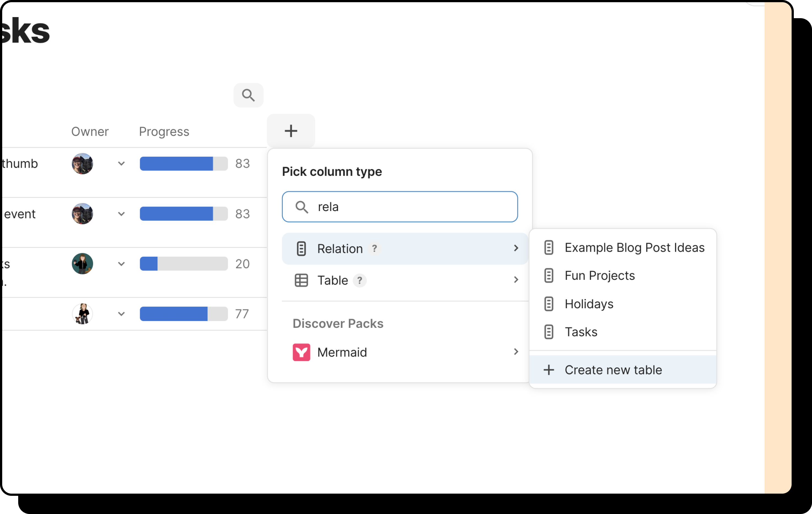Expand the owner dropdown in the first row
The width and height of the screenshot is (812, 514).
pyautogui.click(x=121, y=163)
